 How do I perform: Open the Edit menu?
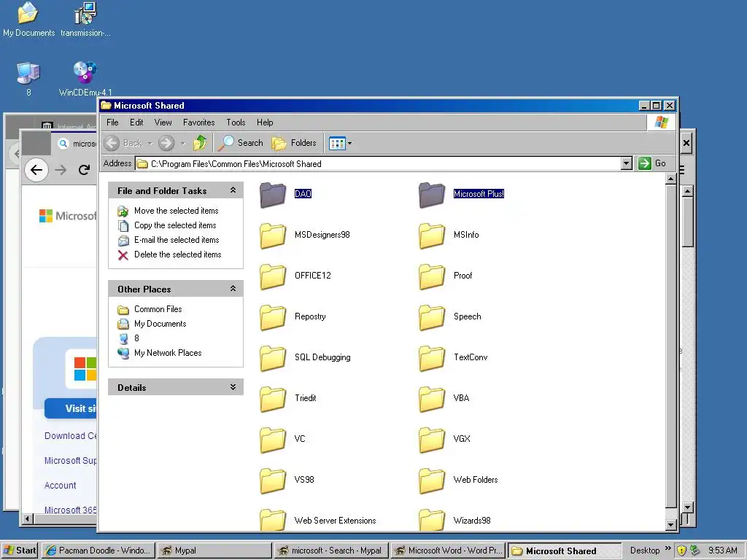tap(136, 122)
